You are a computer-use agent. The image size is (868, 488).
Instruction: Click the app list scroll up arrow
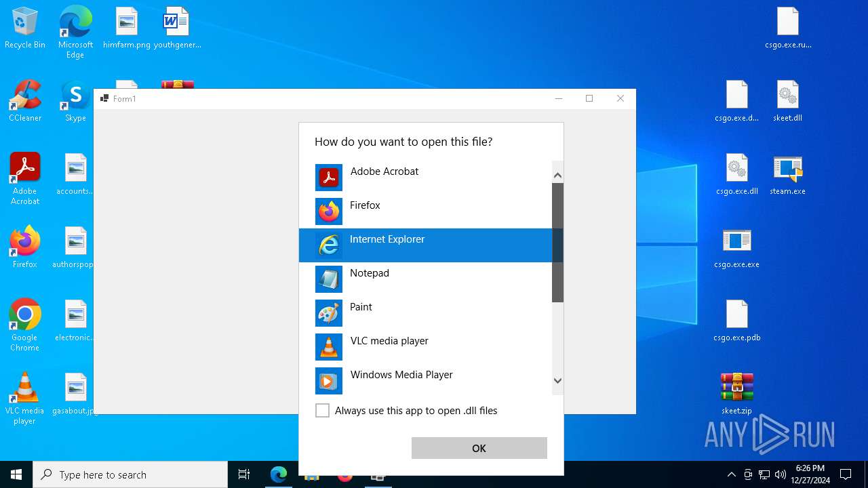coord(557,176)
